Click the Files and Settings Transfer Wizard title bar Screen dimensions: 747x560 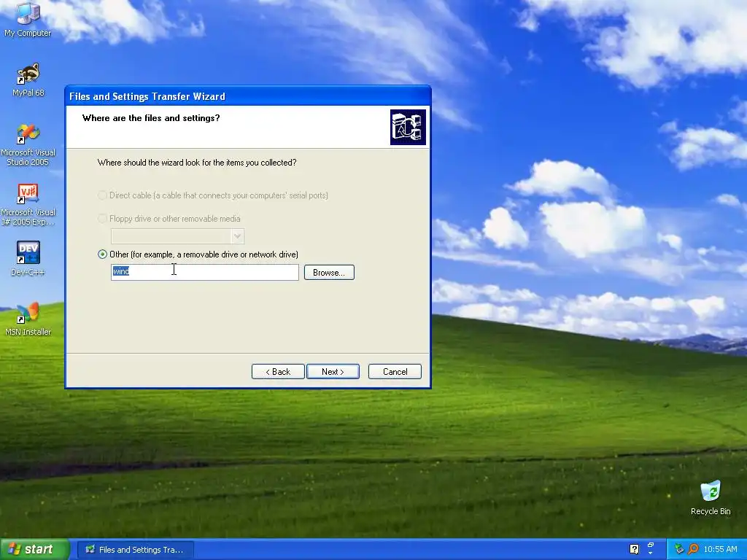click(248, 96)
